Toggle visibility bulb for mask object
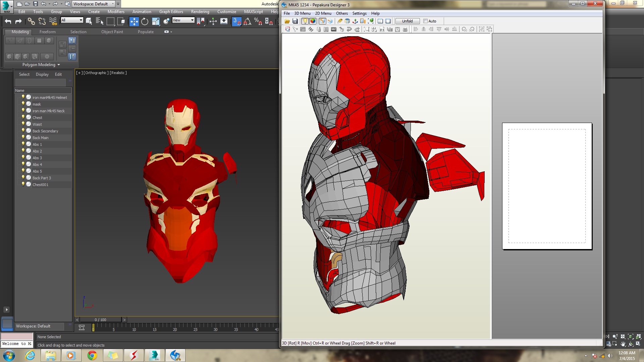The width and height of the screenshot is (644, 362). (x=23, y=104)
